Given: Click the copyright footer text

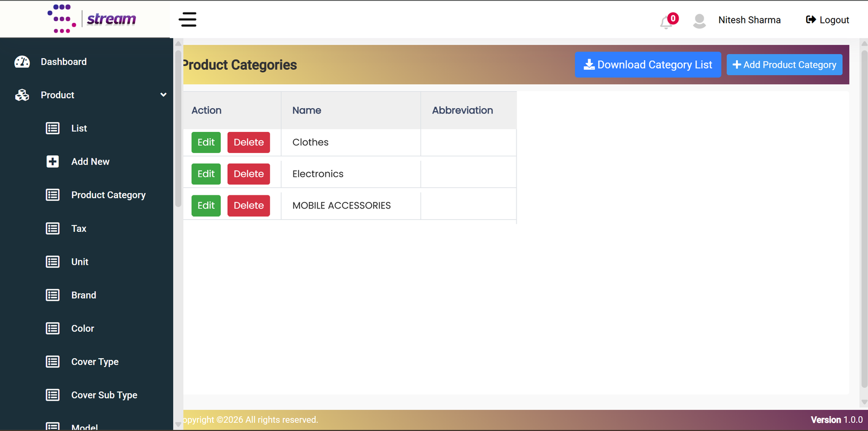Looking at the screenshot, I should coord(251,420).
